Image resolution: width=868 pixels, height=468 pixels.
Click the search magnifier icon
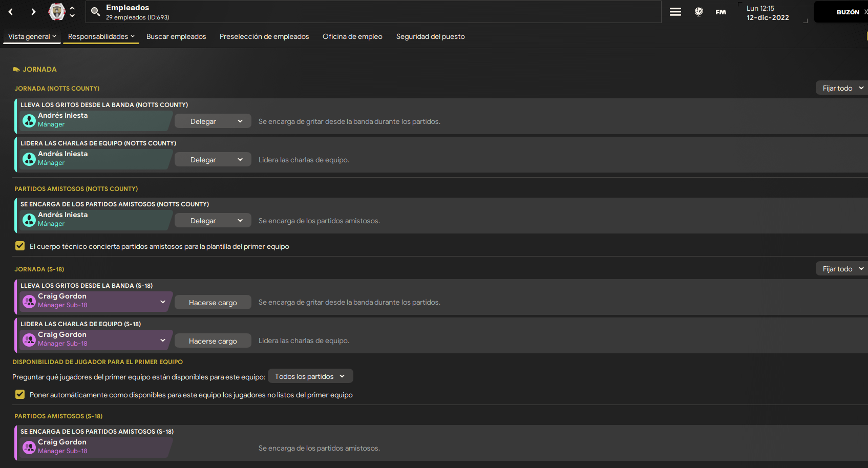point(95,12)
